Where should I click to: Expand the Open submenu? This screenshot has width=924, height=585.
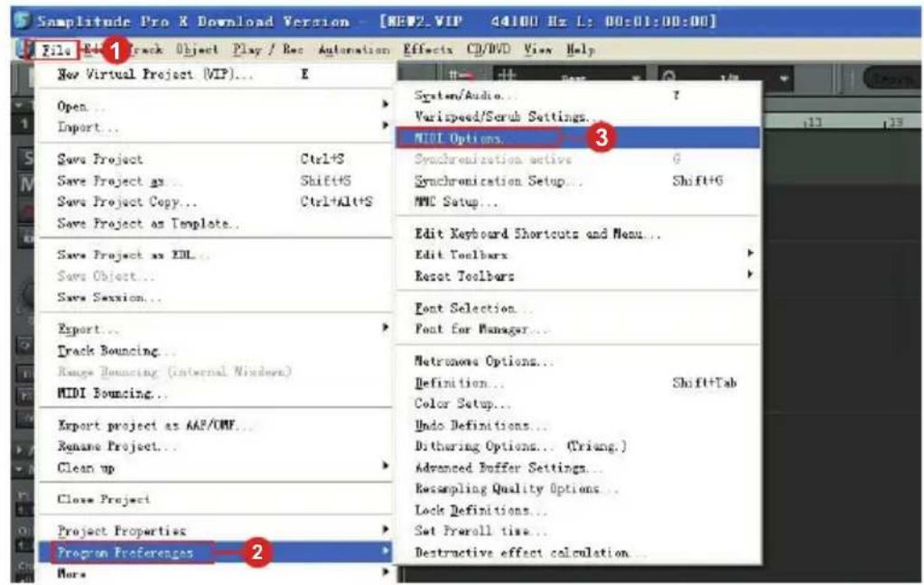216,107
